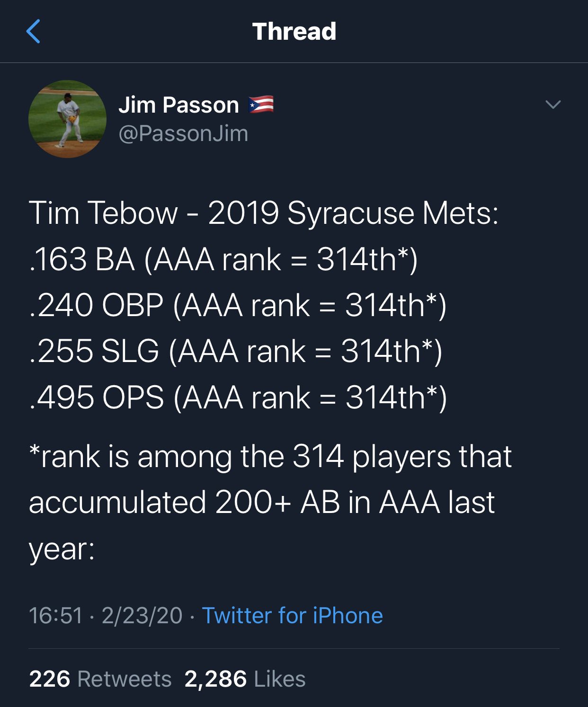Select the .255 SLG stat line

click(236, 352)
